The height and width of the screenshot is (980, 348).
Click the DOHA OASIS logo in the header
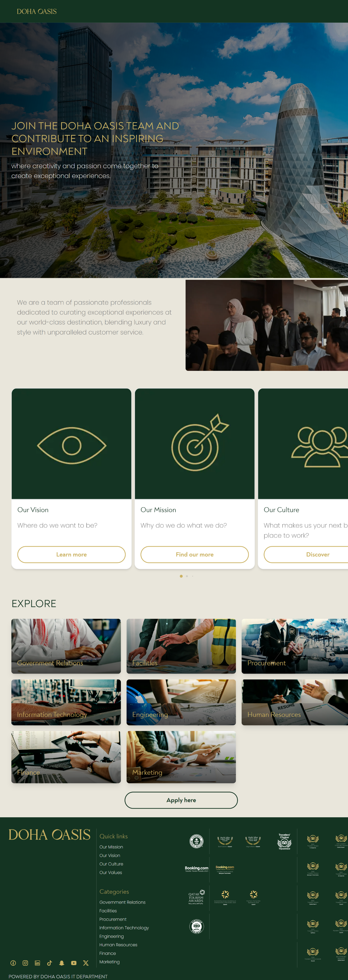(37, 11)
